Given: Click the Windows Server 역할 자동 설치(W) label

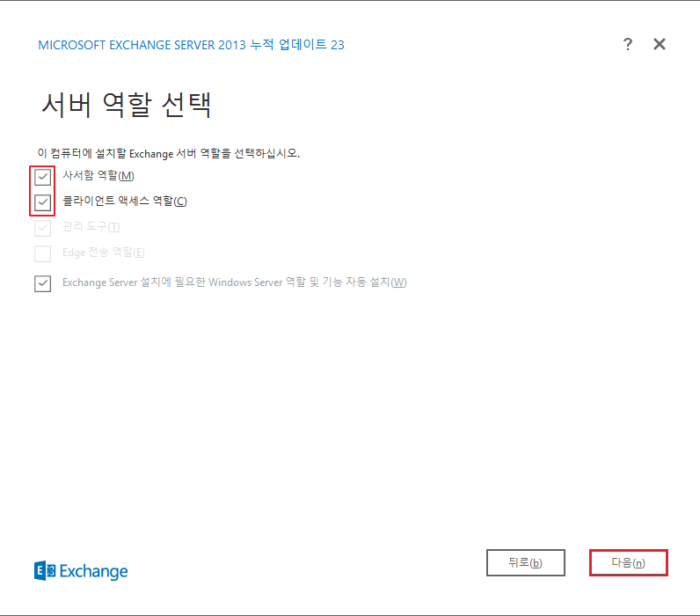Looking at the screenshot, I should tap(235, 282).
